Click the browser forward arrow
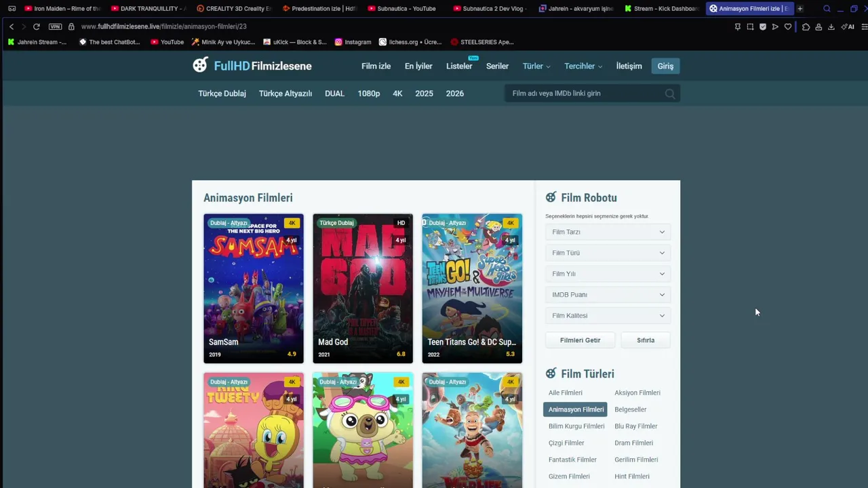The height and width of the screenshot is (488, 868). click(x=24, y=26)
